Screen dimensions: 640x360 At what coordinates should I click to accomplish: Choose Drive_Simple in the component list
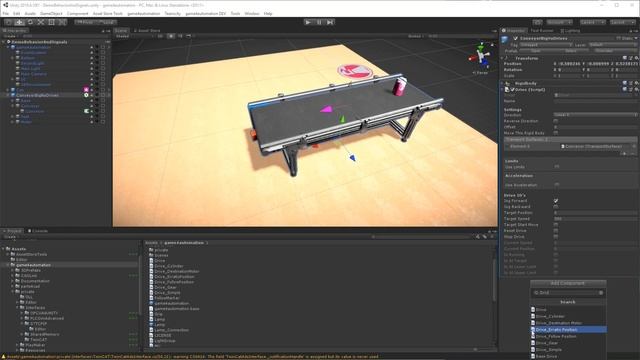(x=568, y=350)
